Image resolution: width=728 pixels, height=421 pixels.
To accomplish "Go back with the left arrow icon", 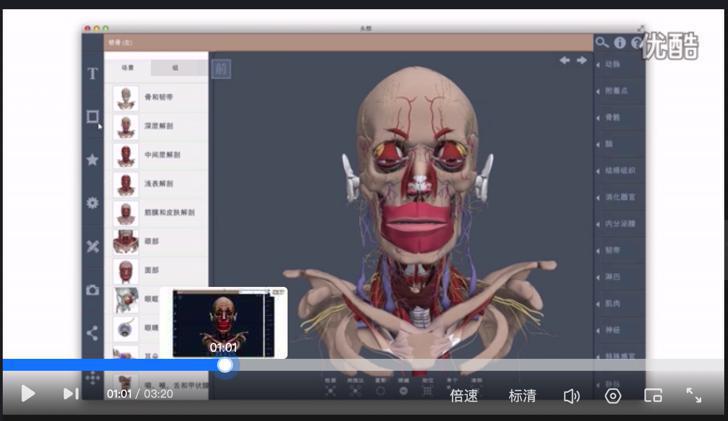I will 565,60.
